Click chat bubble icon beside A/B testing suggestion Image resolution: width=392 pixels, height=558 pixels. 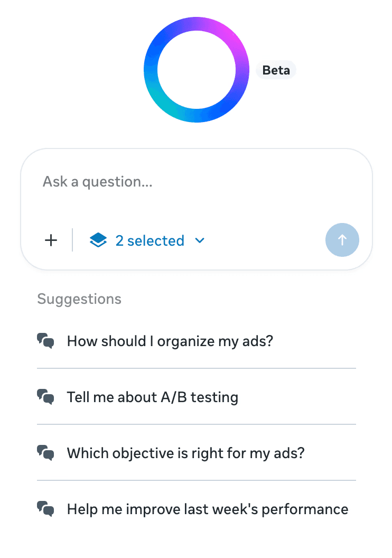[46, 397]
